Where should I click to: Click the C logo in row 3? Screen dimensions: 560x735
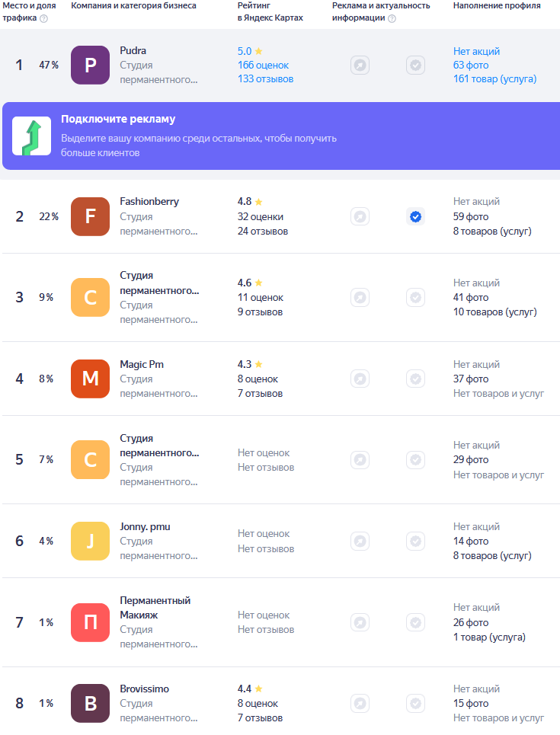90,297
